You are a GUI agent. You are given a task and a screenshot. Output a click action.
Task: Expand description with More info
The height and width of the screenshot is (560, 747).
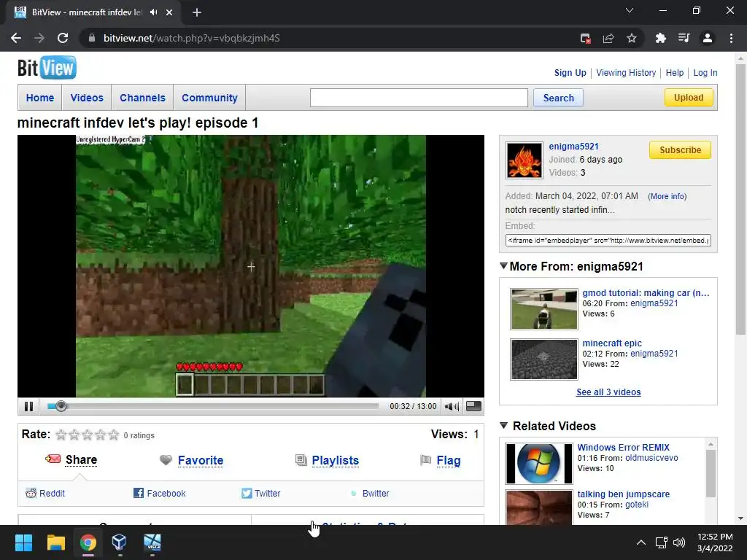[667, 196]
